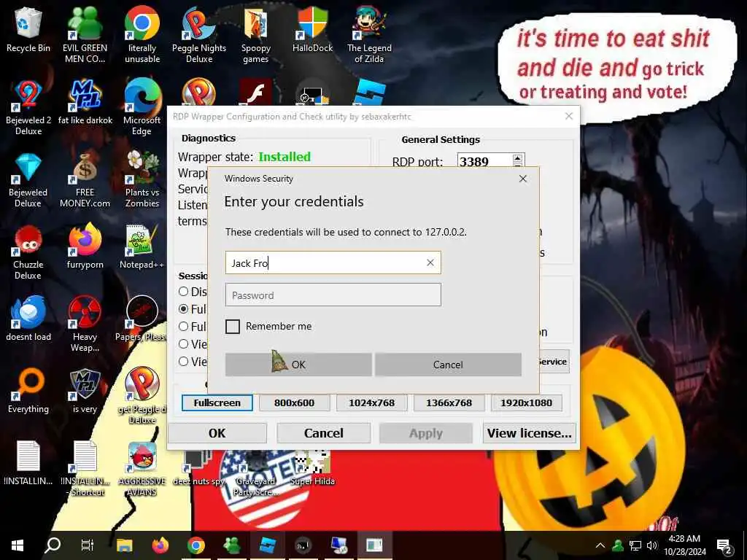This screenshot has width=747, height=560.
Task: Open Chrome from the taskbar
Action: tap(196, 545)
